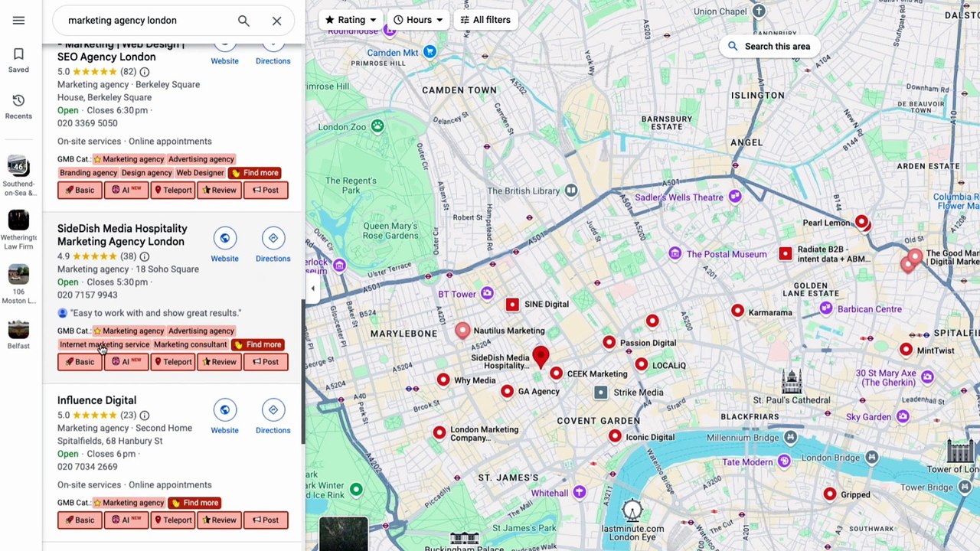Image resolution: width=980 pixels, height=551 pixels.
Task: Click AI button under SideDish listing
Action: [126, 362]
